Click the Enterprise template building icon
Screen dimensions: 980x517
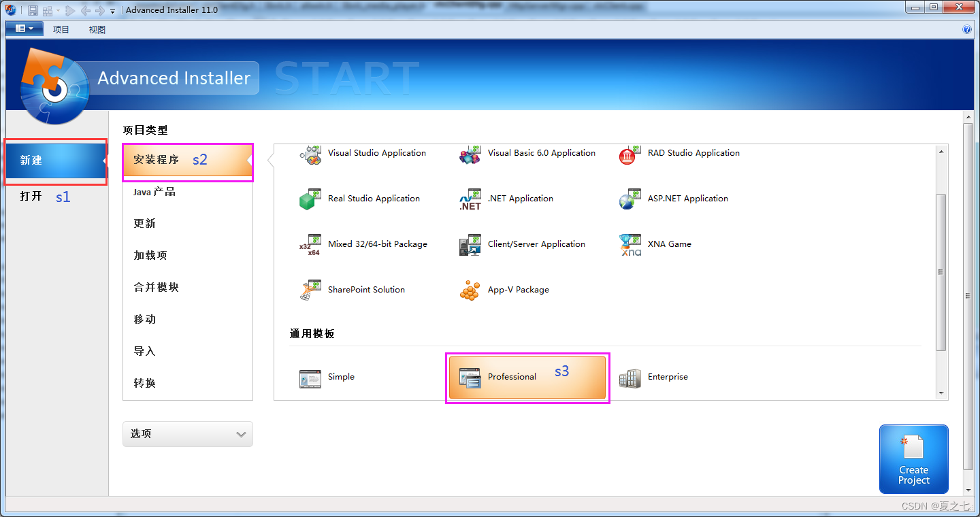[x=630, y=378]
